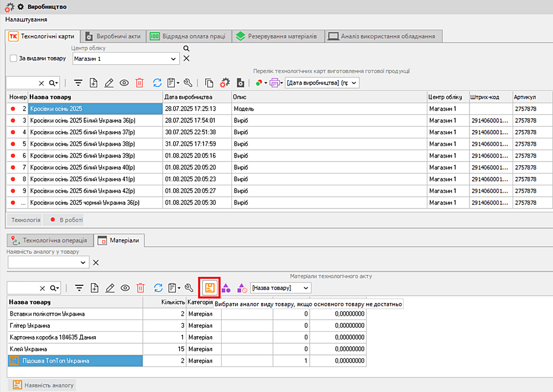Click red trash icon in upper toolbar
Image resolution: width=553 pixels, height=392 pixels.
[x=139, y=83]
